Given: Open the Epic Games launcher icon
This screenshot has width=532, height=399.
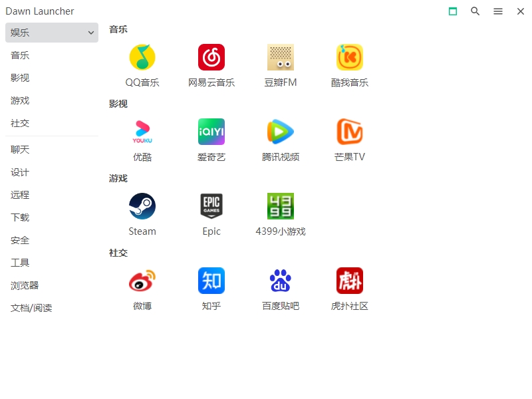Looking at the screenshot, I should coord(211,206).
